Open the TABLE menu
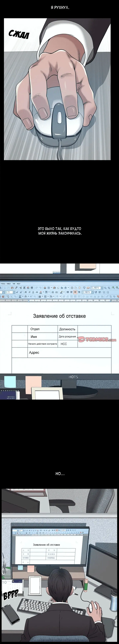Image resolution: width=119 pixels, height=644 pixels. pyautogui.click(x=9, y=284)
